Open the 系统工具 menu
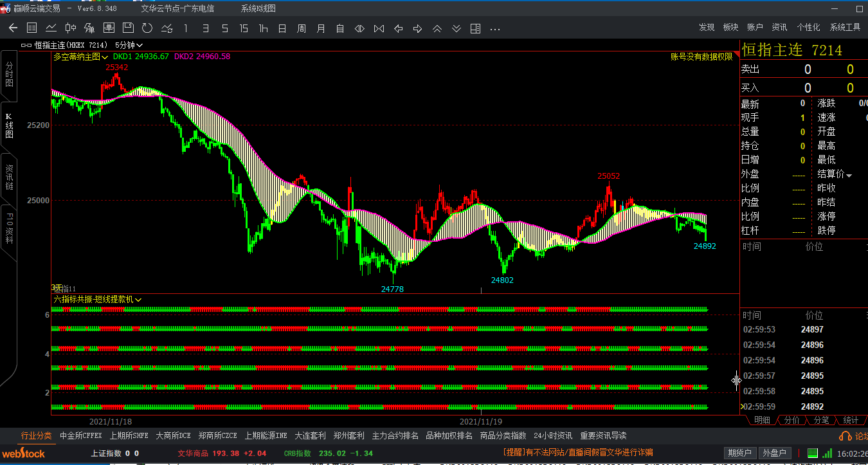The image size is (868, 465). pos(845,27)
